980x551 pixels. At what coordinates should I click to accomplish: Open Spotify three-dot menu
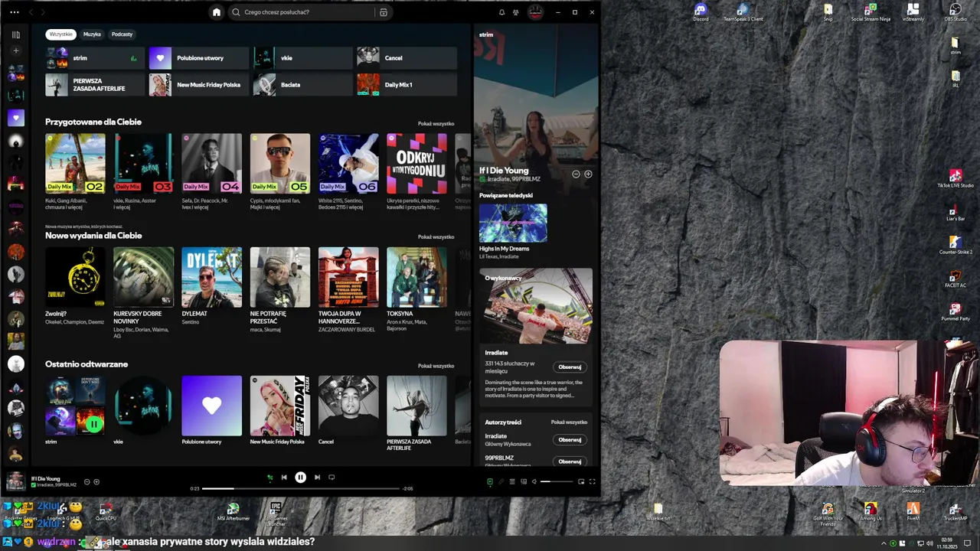(x=14, y=12)
